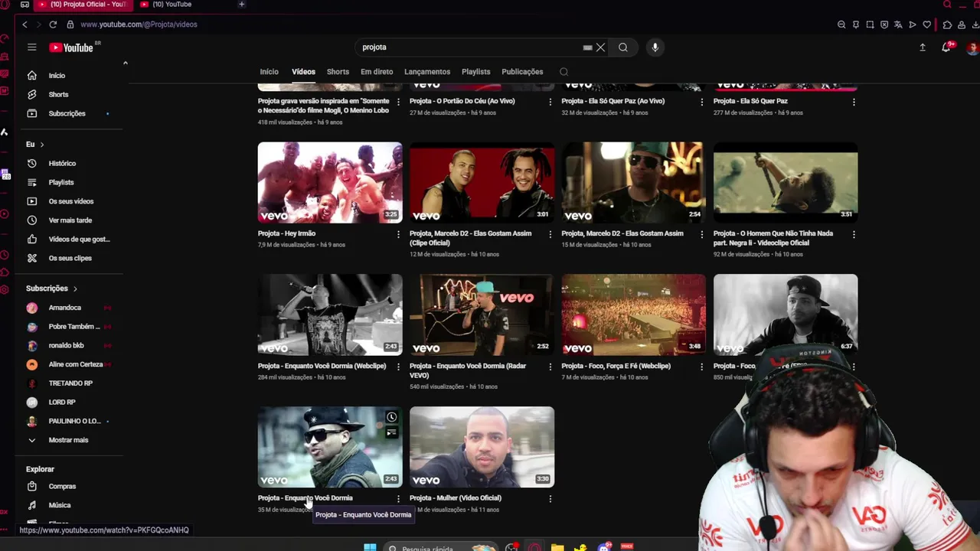Open Amandoca subscription channel
The image size is (980, 551).
point(64,308)
